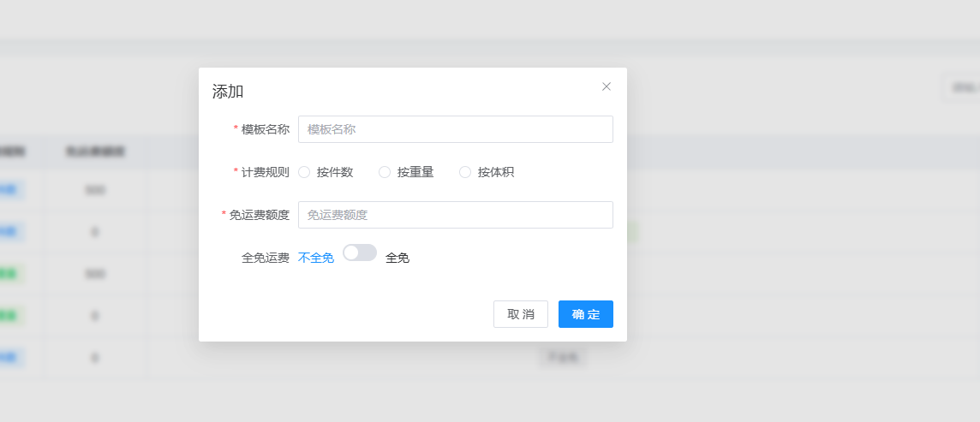The height and width of the screenshot is (422, 980).
Task: Click the gray tag below the dialog
Action: [x=563, y=357]
